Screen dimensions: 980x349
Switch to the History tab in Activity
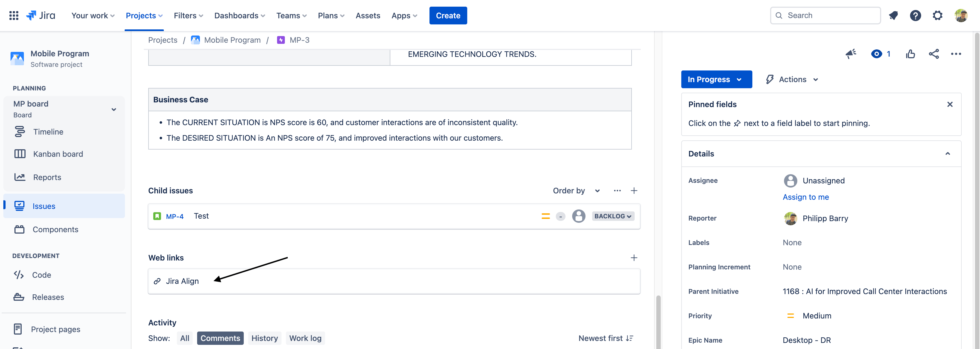pyautogui.click(x=265, y=338)
